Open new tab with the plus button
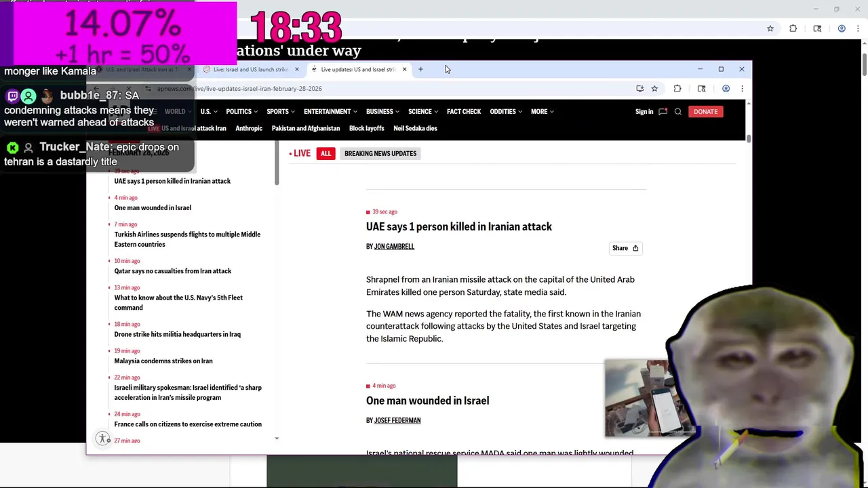Viewport: 868px width, 488px height. [420, 69]
